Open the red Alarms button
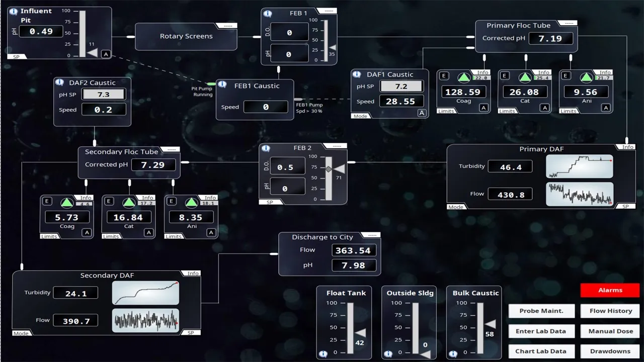This screenshot has height=362, width=644. pos(610,290)
